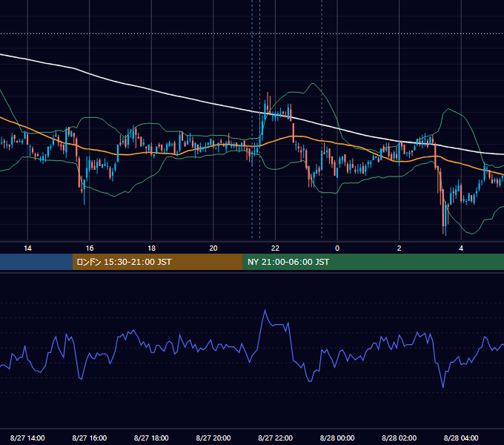The image size is (504, 445).
Task: Click the 14 hour label on price chart axis
Action: [x=27, y=248]
